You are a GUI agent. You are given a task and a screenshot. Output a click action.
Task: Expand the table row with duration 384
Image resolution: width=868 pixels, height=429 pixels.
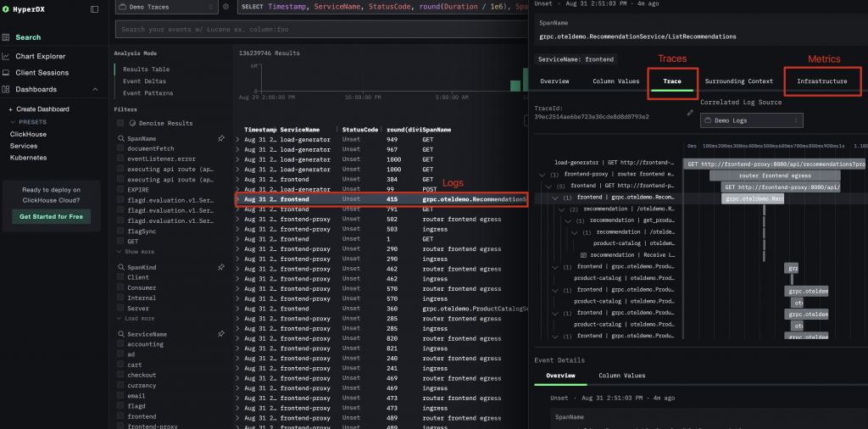click(238, 180)
